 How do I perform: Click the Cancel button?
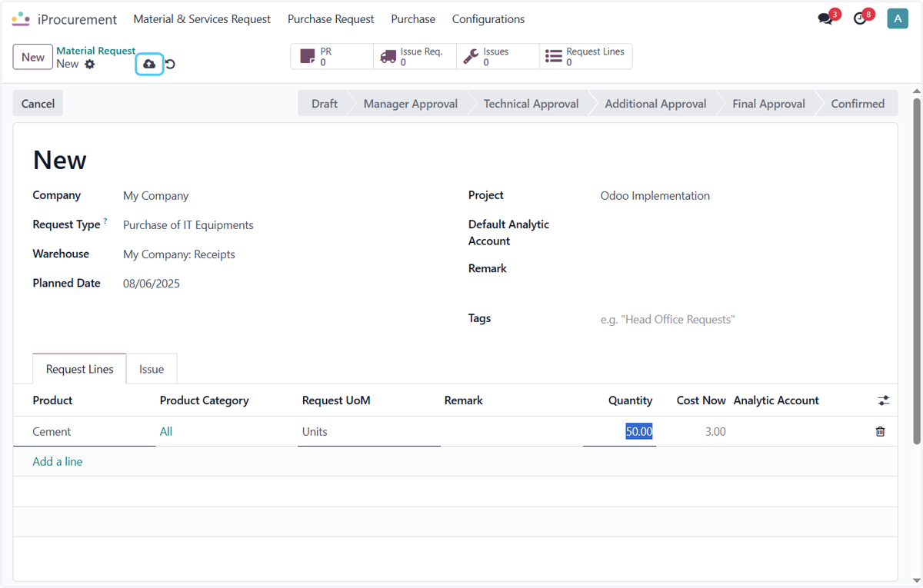click(38, 104)
